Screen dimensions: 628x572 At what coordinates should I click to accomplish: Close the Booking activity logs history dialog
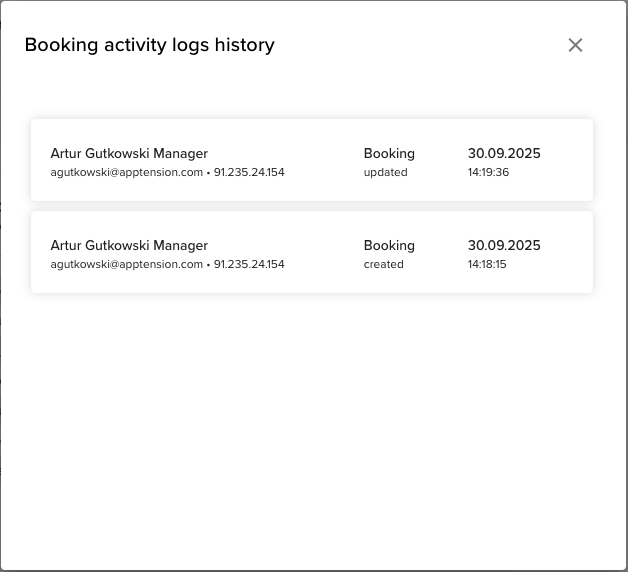(575, 45)
